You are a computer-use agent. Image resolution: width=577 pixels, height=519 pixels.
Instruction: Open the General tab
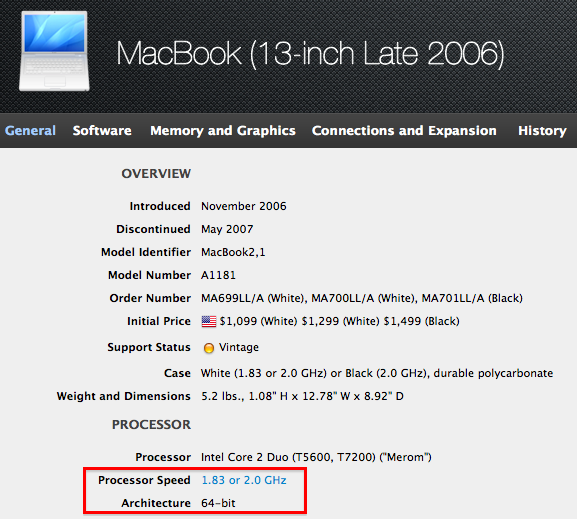tap(31, 131)
